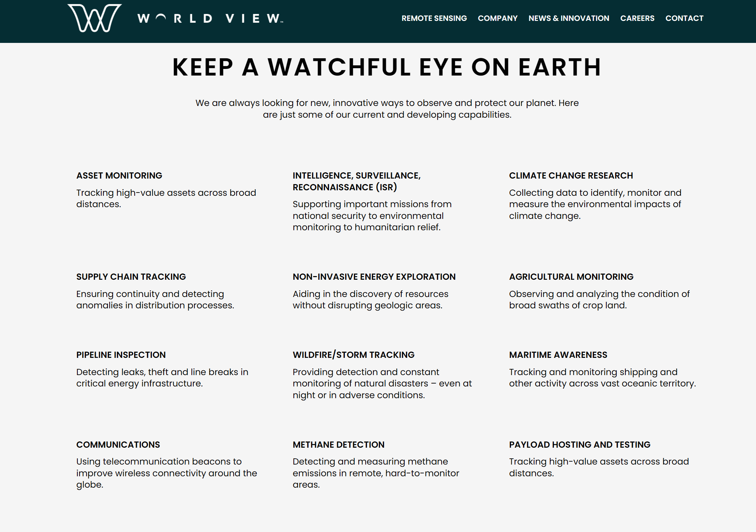The image size is (756, 532).
Task: Select the Non-Invasive Energy Exploration heading
Action: click(x=374, y=277)
